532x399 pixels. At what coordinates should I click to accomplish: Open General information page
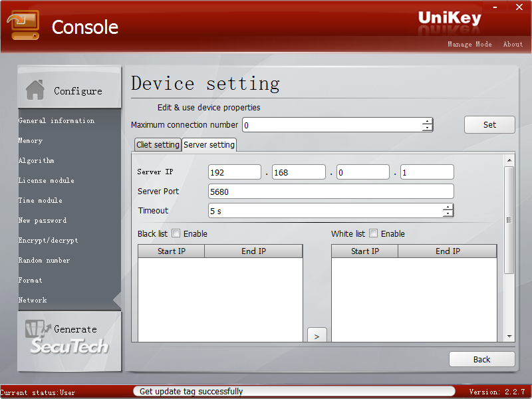tap(57, 120)
